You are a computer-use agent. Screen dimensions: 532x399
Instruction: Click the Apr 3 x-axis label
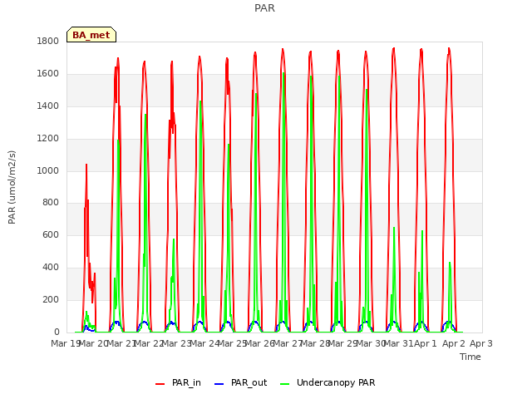click(x=481, y=343)
